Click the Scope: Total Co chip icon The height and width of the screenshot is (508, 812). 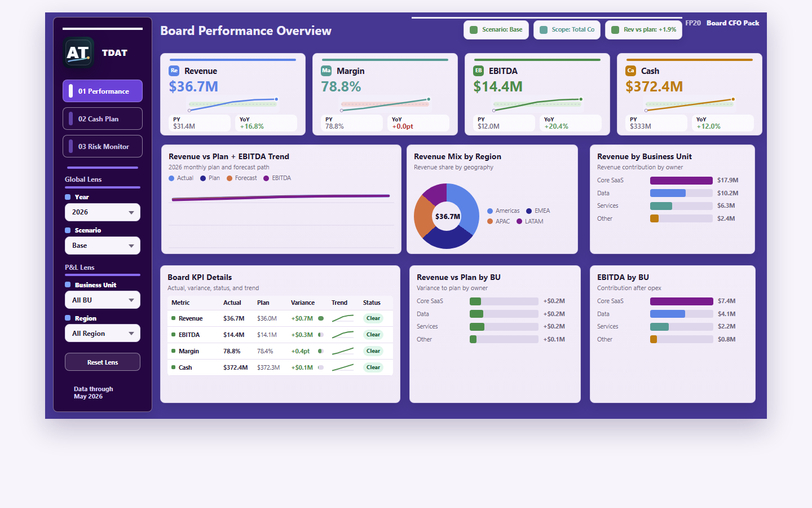click(544, 30)
